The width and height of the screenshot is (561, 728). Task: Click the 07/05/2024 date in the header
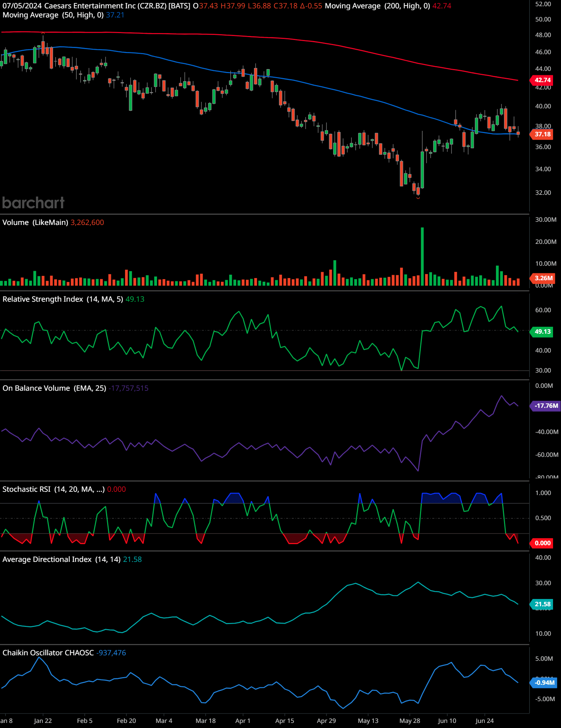point(22,6)
